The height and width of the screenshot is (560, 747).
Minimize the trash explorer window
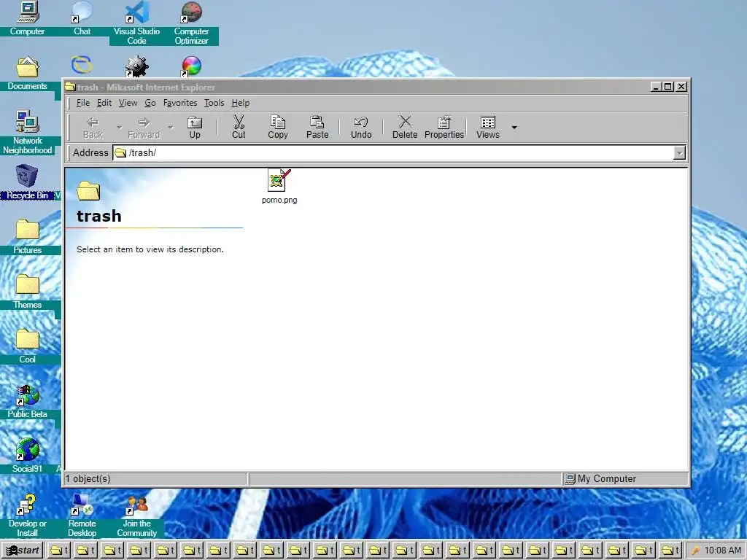point(656,87)
